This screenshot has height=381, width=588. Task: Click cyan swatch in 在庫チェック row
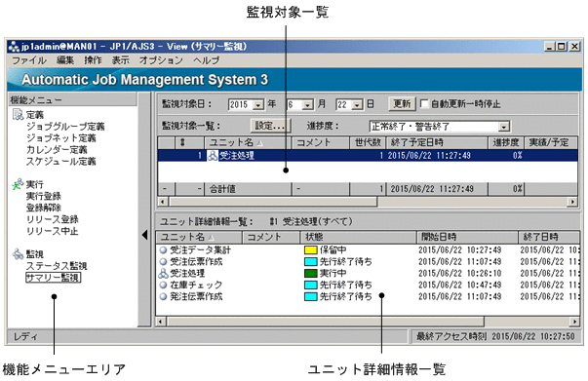click(x=310, y=285)
